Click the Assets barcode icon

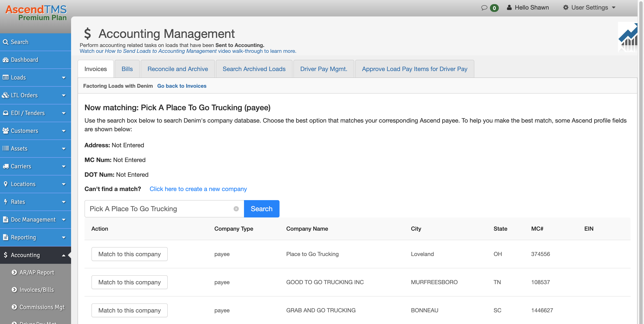pyautogui.click(x=5, y=148)
